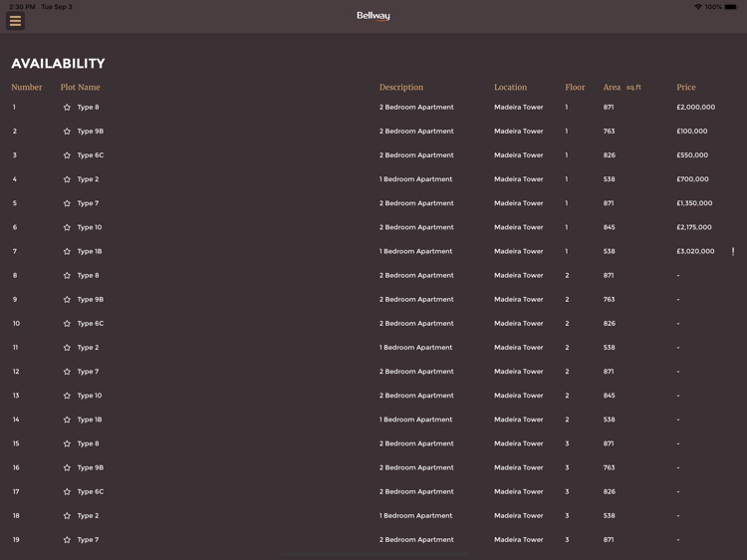Select price £2,000,000 of plot 1

[695, 108]
